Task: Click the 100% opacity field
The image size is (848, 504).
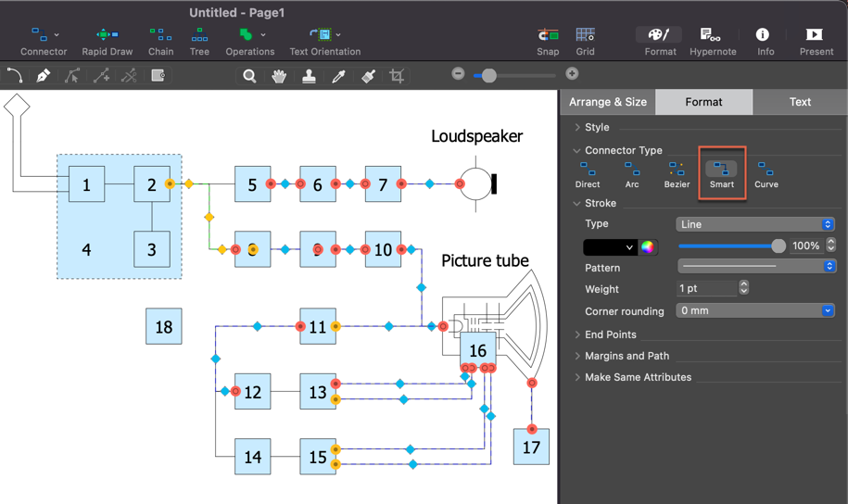Action: (x=805, y=246)
